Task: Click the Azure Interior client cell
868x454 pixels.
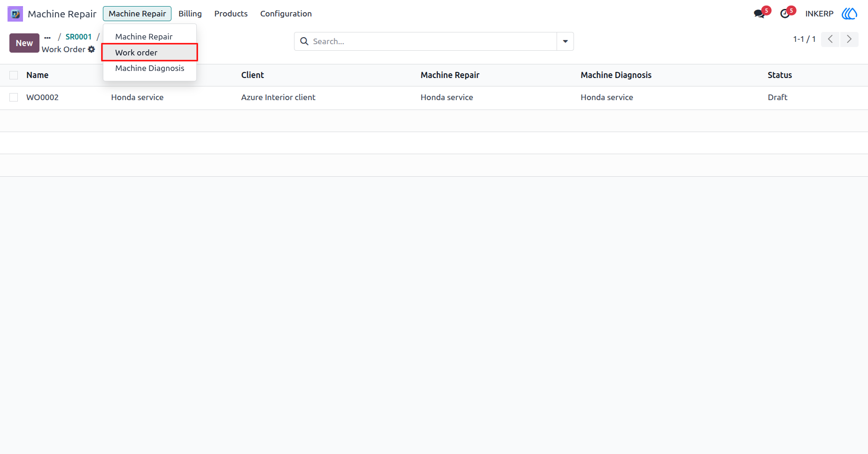Action: pyautogui.click(x=278, y=97)
